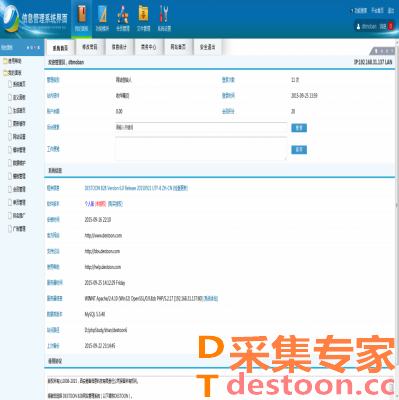Open the wrench and screwdriver settings icon

tap(164, 14)
